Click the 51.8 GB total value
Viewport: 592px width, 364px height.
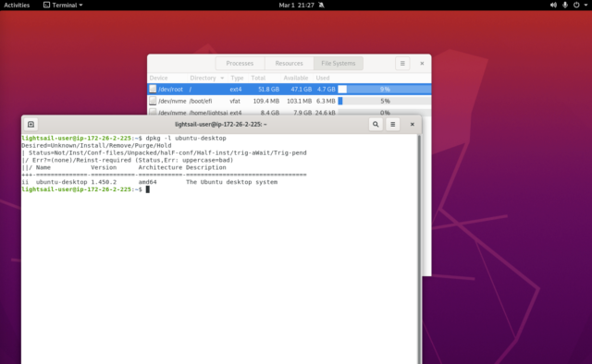click(x=269, y=90)
